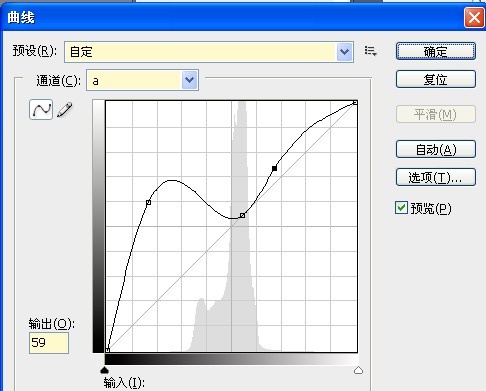
Task: Click the 输出 output value field
Action: pos(49,343)
